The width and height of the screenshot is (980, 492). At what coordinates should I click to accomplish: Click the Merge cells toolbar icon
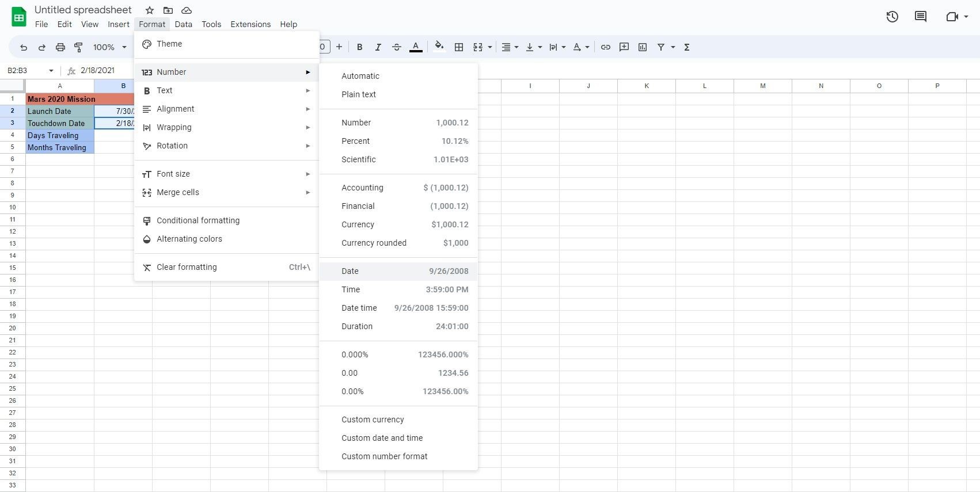coord(478,47)
